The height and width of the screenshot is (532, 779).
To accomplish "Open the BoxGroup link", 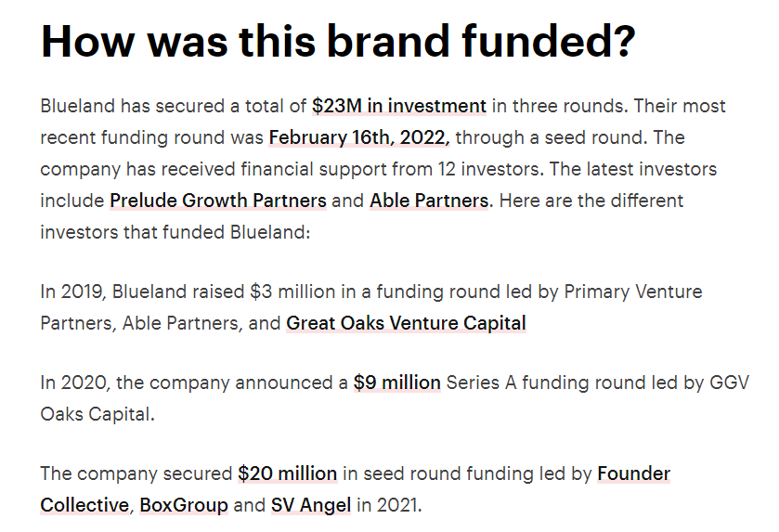I will (x=183, y=505).
